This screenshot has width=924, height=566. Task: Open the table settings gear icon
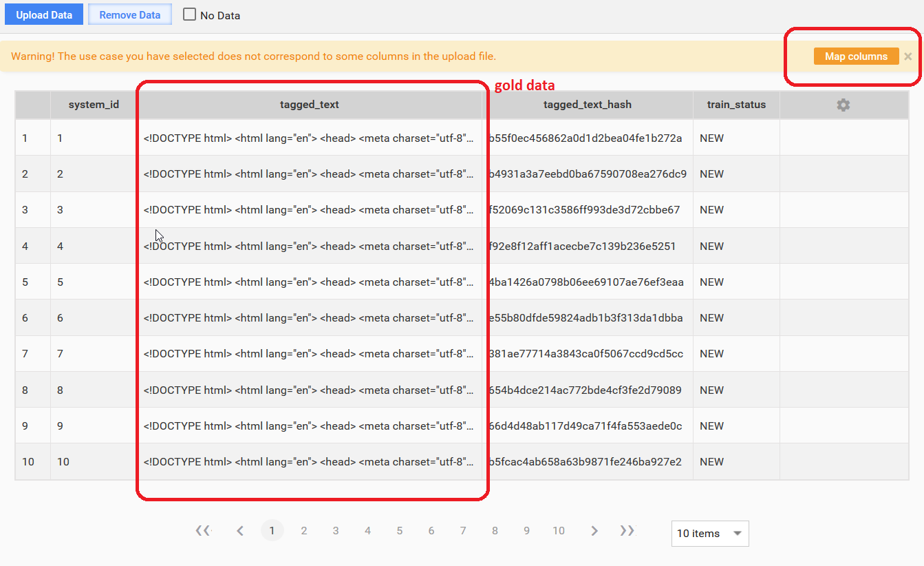844,105
